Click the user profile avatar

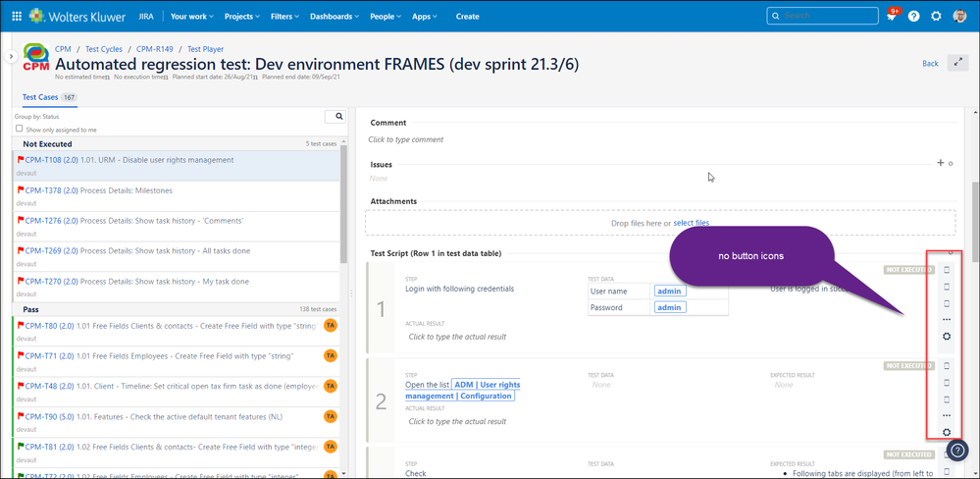[x=959, y=17]
